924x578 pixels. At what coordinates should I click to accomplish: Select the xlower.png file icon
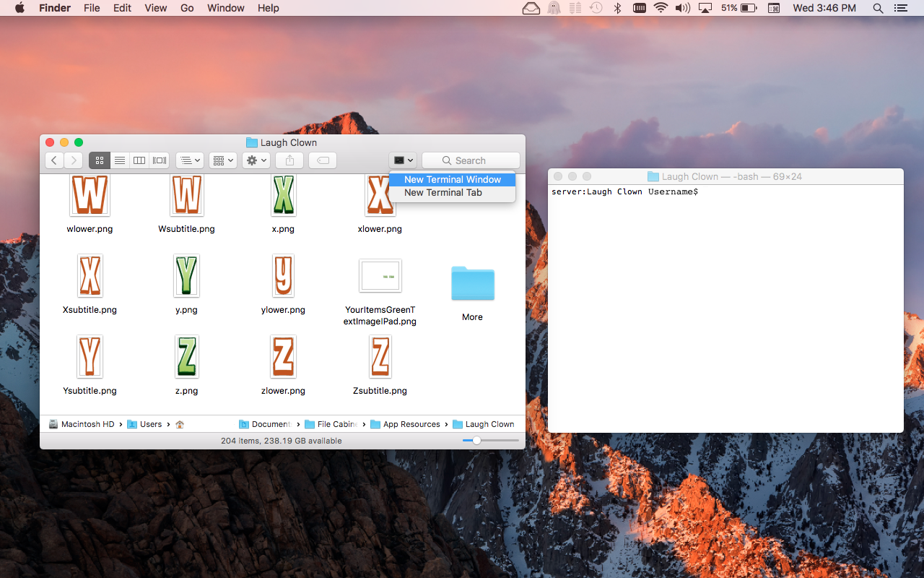[x=380, y=195]
